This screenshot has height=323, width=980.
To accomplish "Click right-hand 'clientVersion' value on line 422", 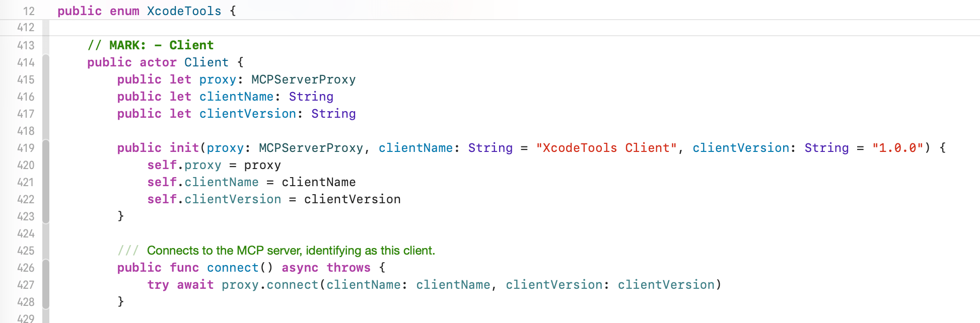I will click(x=353, y=199).
